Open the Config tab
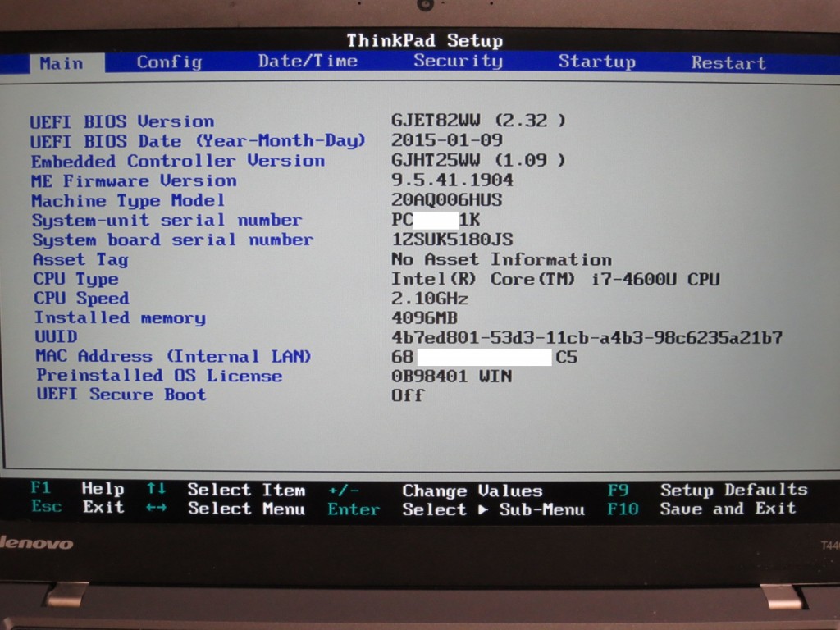This screenshot has height=630, width=840. click(x=169, y=62)
